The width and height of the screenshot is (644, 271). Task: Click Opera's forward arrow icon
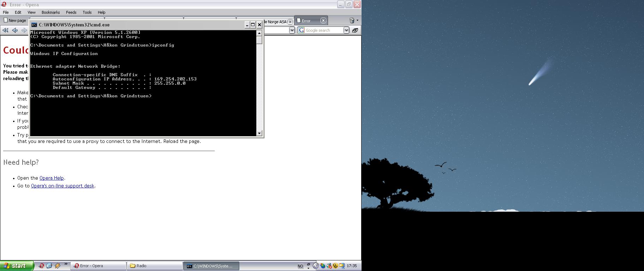pos(24,30)
